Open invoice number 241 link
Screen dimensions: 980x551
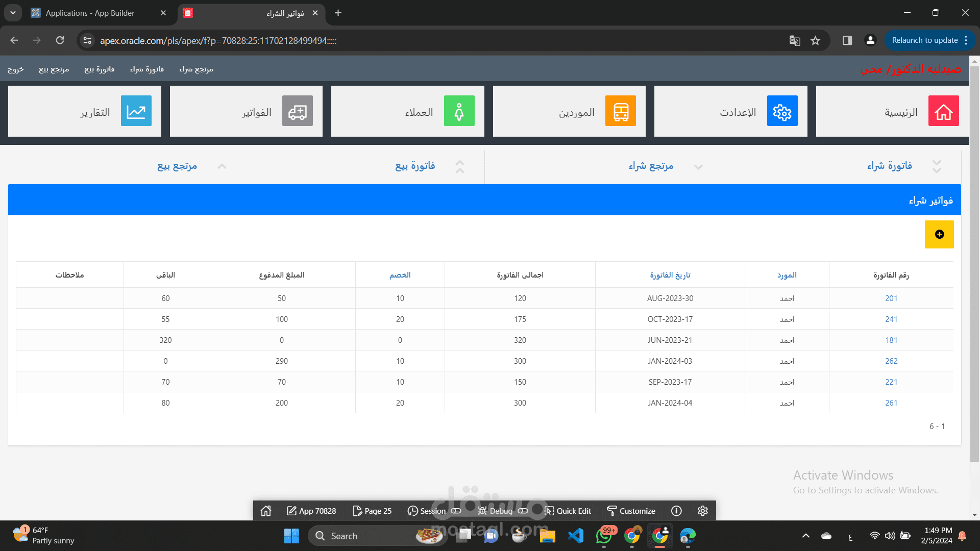[x=891, y=319]
